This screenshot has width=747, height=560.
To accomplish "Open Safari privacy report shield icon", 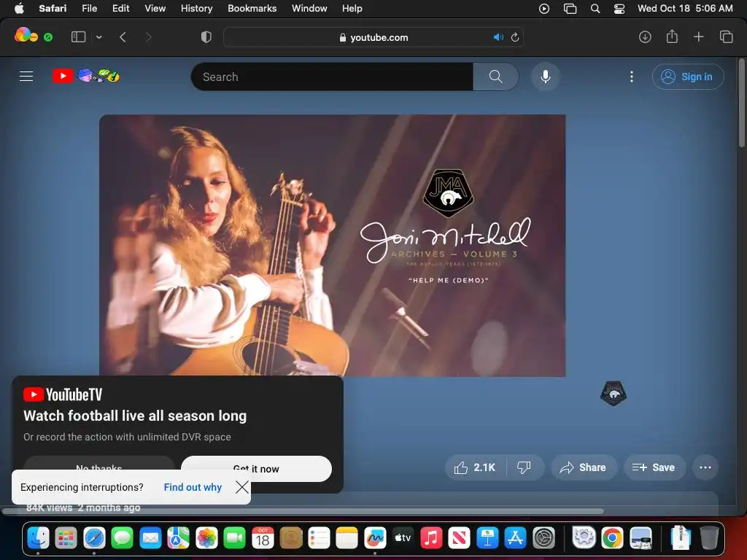I will 206,37.
